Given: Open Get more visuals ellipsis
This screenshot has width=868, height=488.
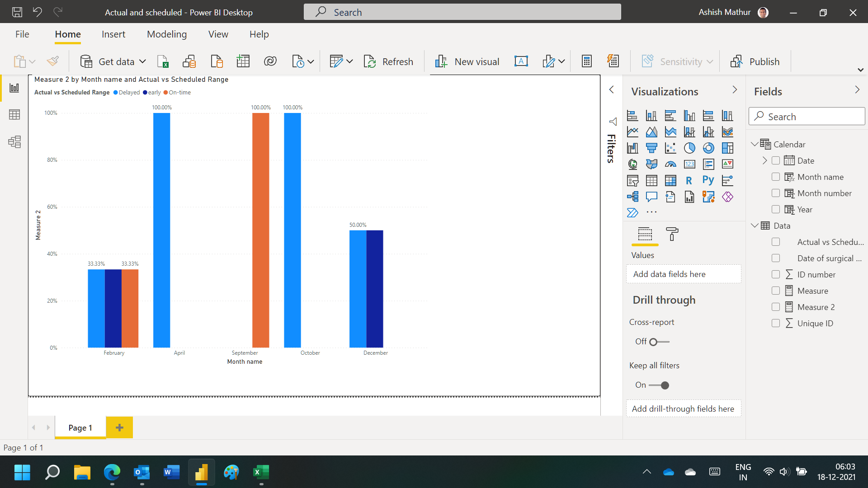Looking at the screenshot, I should 651,212.
